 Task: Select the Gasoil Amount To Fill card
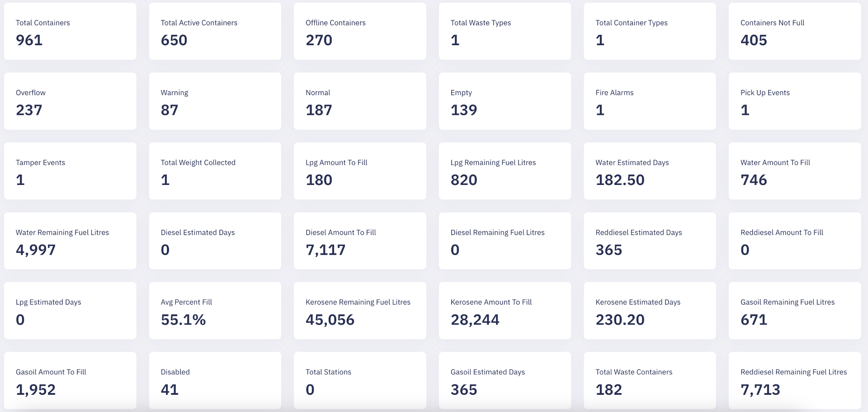[70, 380]
